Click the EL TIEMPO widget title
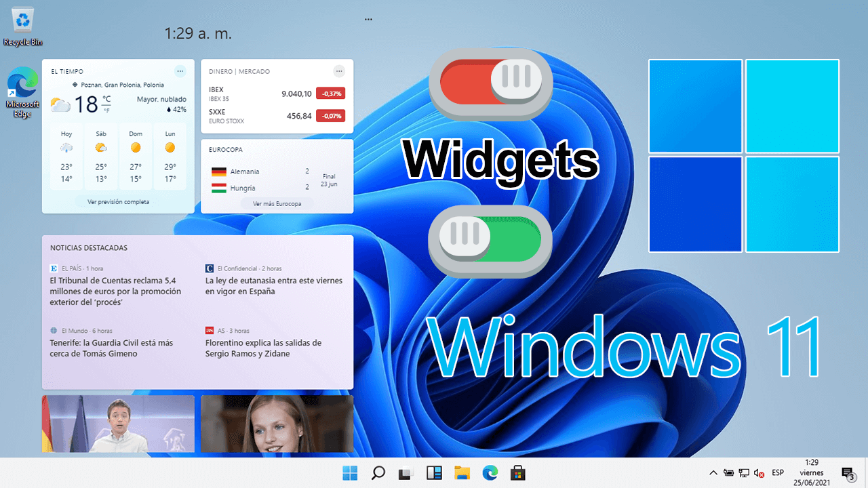Screen dimensions: 868x488 point(67,71)
